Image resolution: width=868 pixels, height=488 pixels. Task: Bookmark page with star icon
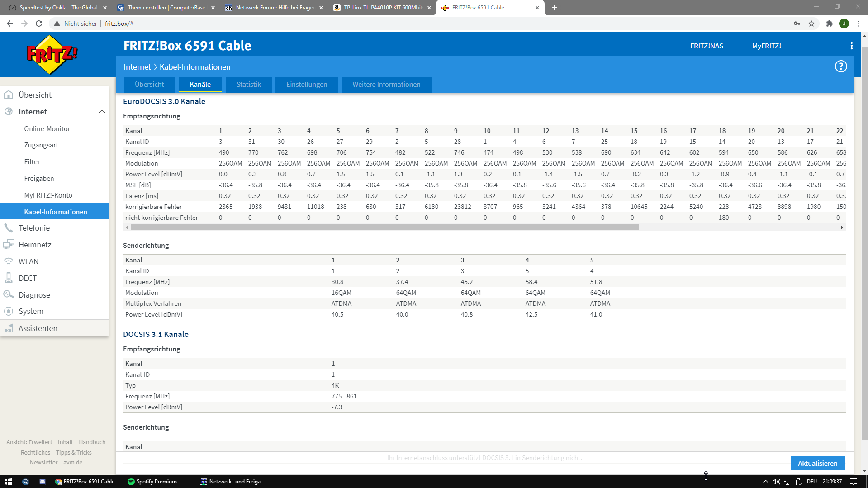pos(811,24)
